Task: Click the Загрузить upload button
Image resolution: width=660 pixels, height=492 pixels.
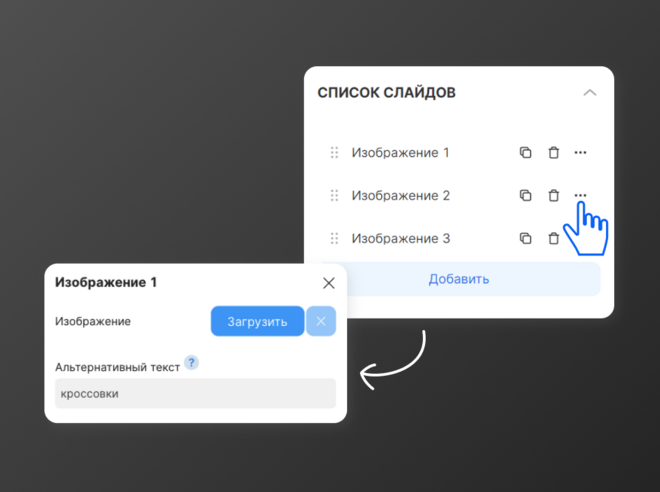Action: coord(257,321)
